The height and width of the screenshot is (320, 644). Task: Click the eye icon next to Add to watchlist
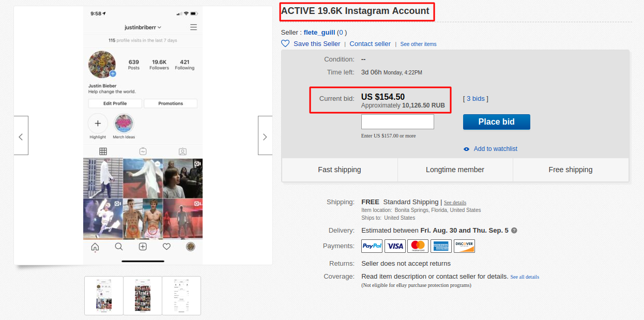(x=467, y=149)
